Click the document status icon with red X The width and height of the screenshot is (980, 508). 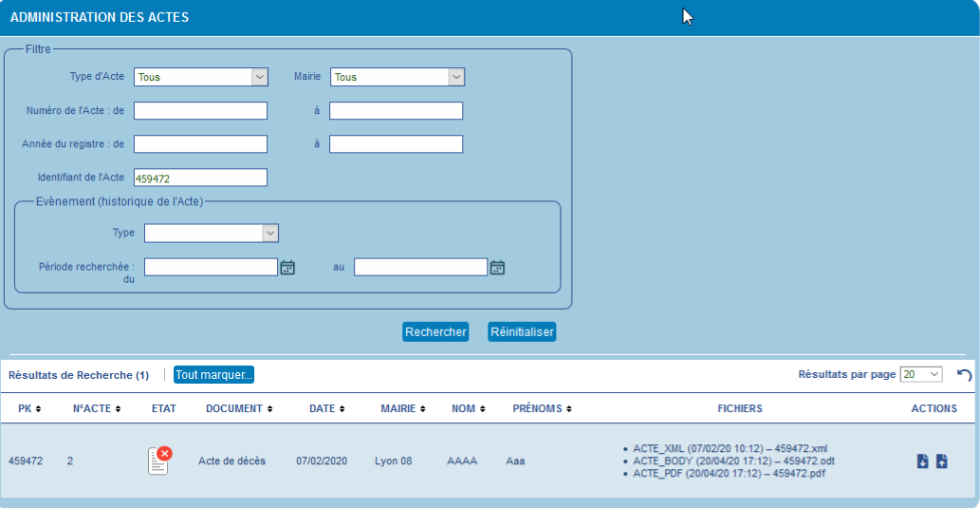tap(158, 461)
